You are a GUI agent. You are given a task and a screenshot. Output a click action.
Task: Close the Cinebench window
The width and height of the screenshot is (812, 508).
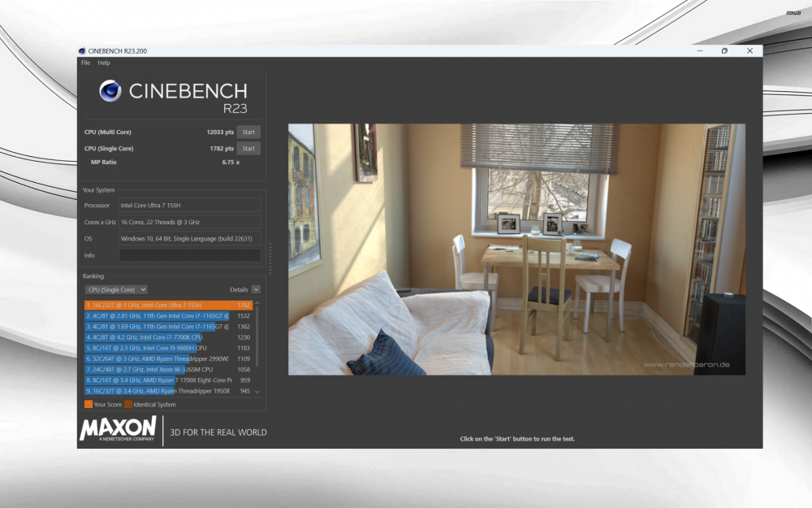coord(749,50)
